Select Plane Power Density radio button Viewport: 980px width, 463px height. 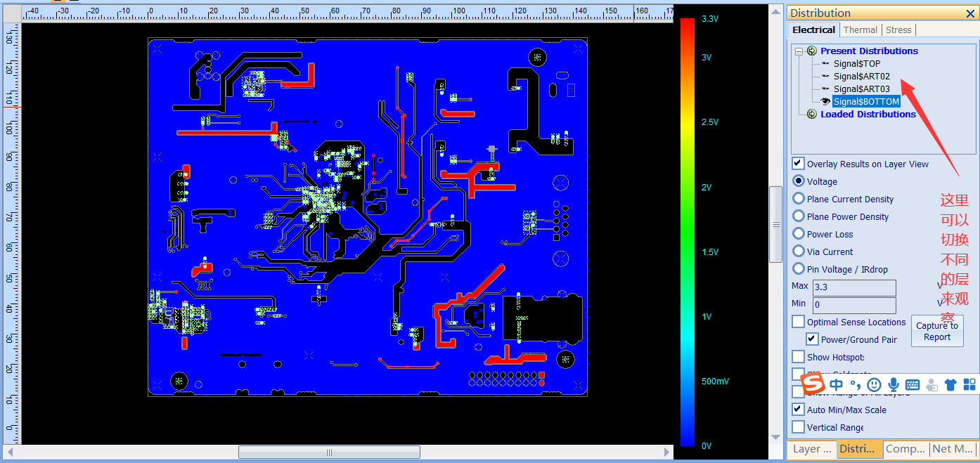(x=799, y=216)
